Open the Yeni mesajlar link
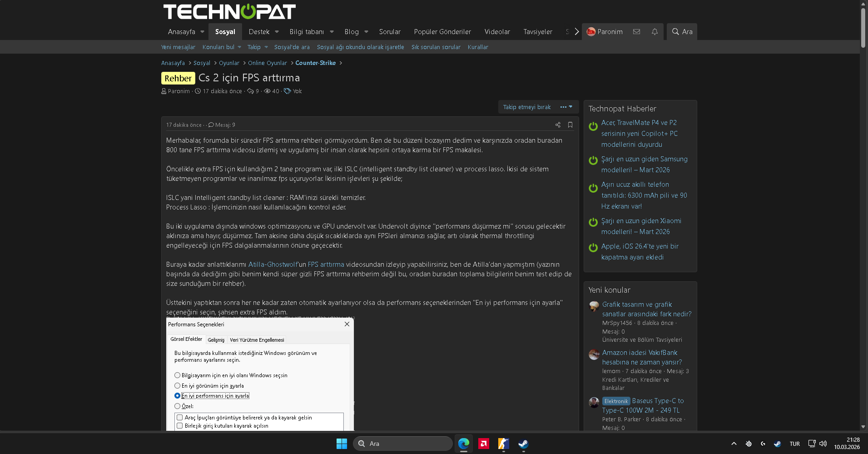Viewport: 868px width, 454px height. [x=178, y=47]
